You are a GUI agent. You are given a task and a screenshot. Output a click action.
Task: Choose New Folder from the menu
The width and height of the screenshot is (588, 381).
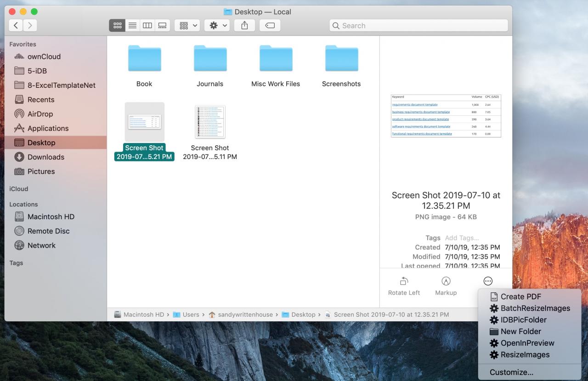(x=530, y=331)
